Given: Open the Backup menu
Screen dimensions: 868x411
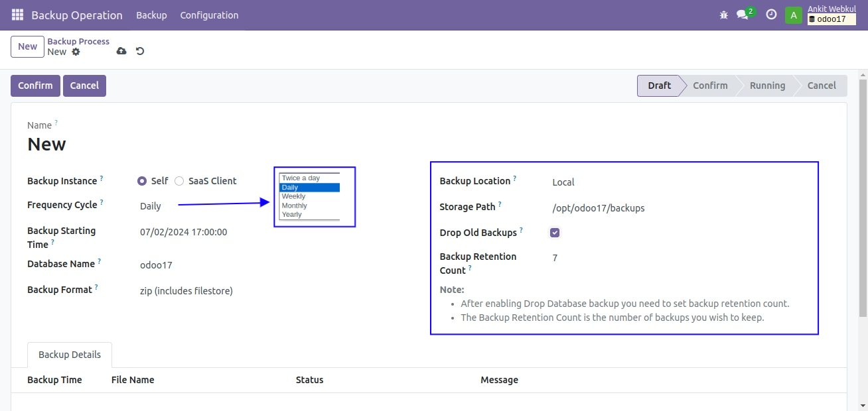Looking at the screenshot, I should (151, 15).
